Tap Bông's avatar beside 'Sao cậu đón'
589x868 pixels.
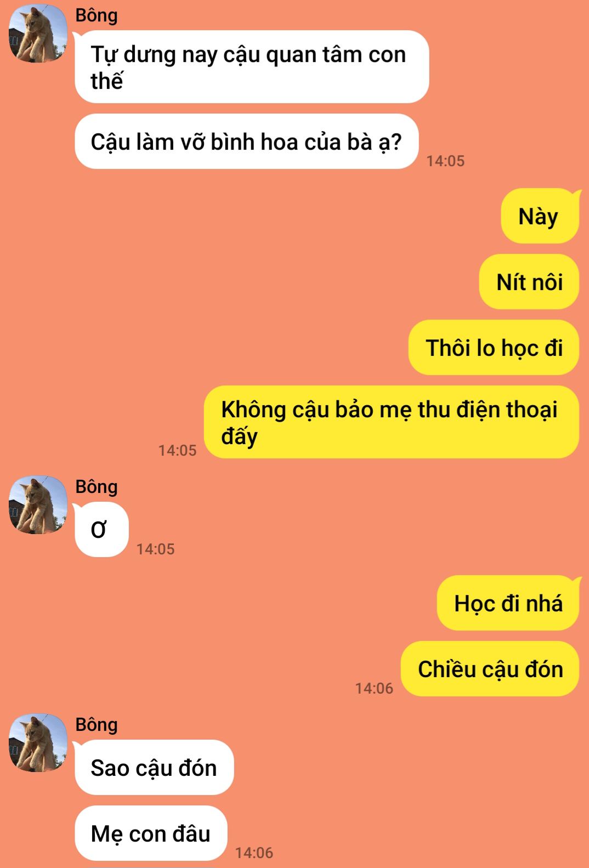38,742
